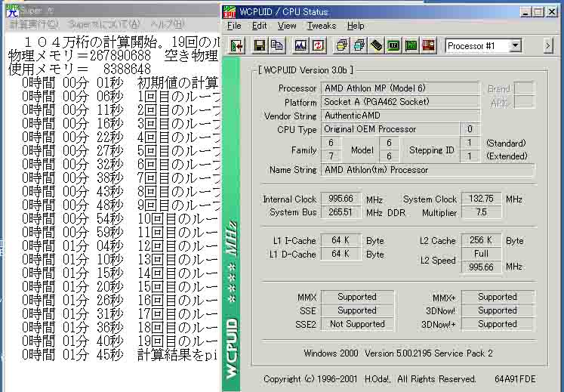Click the Exit door icon in WCPUID toolbar
The height and width of the screenshot is (392, 564).
point(237,46)
